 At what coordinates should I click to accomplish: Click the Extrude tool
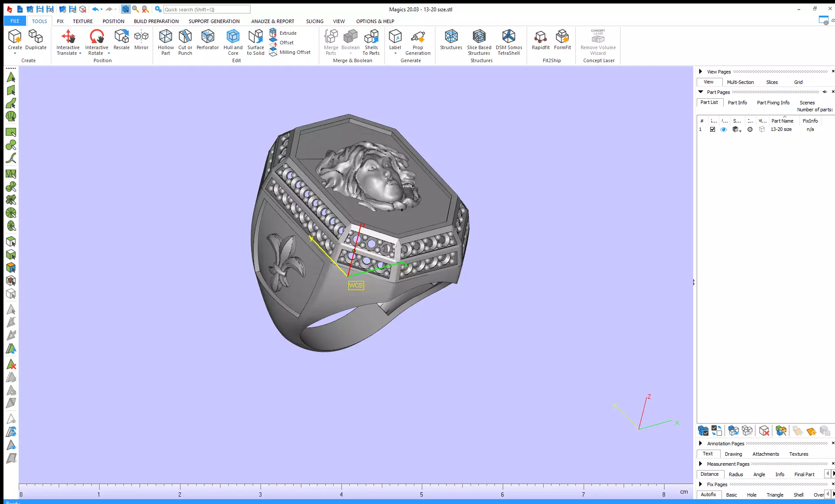283,33
